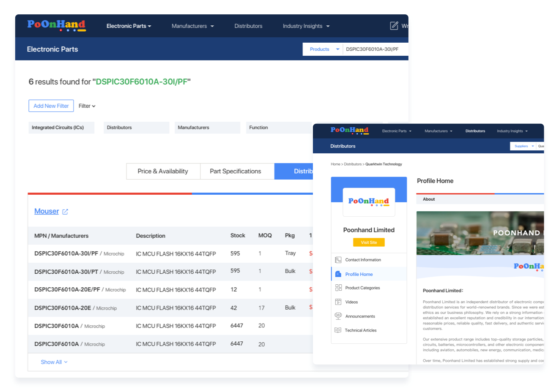Click the PoOnHand logo in main window

click(57, 25)
